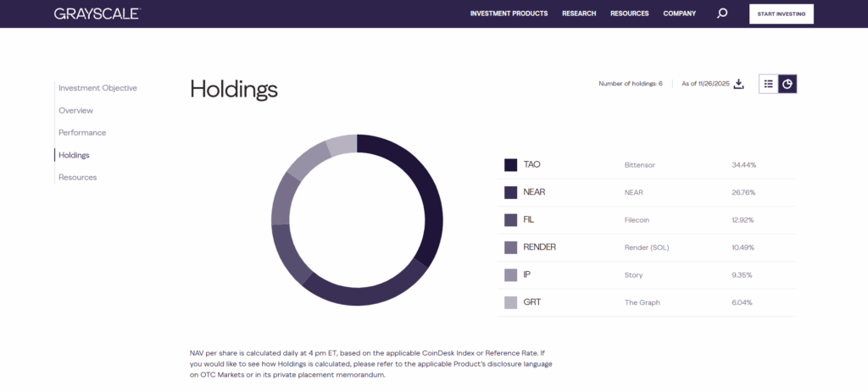868x392 pixels.
Task: Click the Holdings page heading
Action: [x=234, y=89]
